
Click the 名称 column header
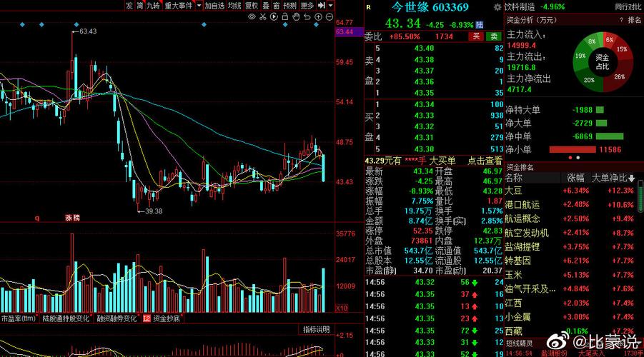(514, 178)
